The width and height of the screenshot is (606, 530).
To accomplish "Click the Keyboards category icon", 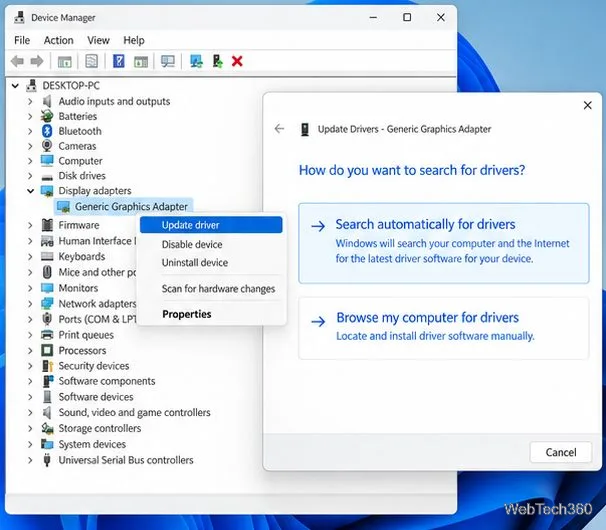I will [47, 256].
